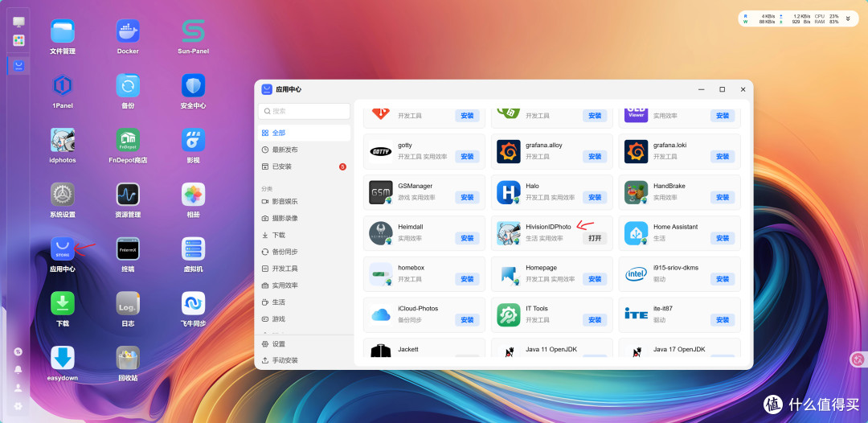Viewport: 868px width, 423px height.
Task: Install the gotty app
Action: pyautogui.click(x=467, y=157)
